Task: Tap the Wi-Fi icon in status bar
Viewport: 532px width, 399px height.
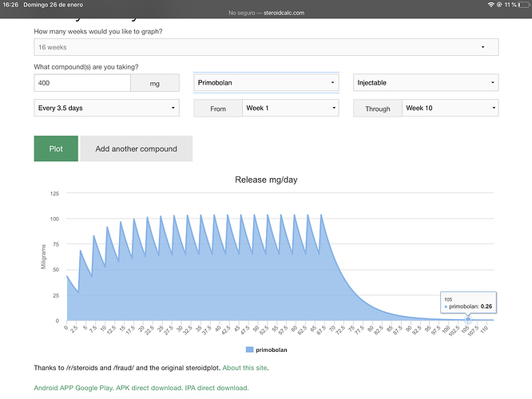Action: click(490, 5)
